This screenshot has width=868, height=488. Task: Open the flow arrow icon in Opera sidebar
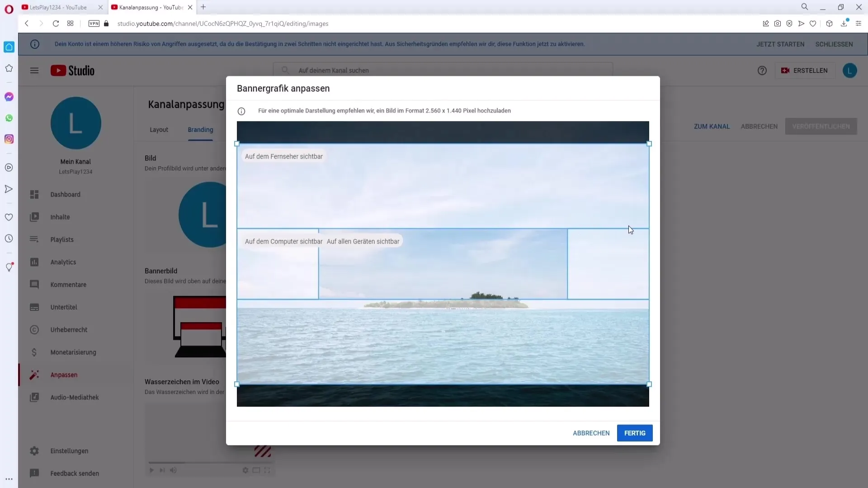click(x=9, y=189)
